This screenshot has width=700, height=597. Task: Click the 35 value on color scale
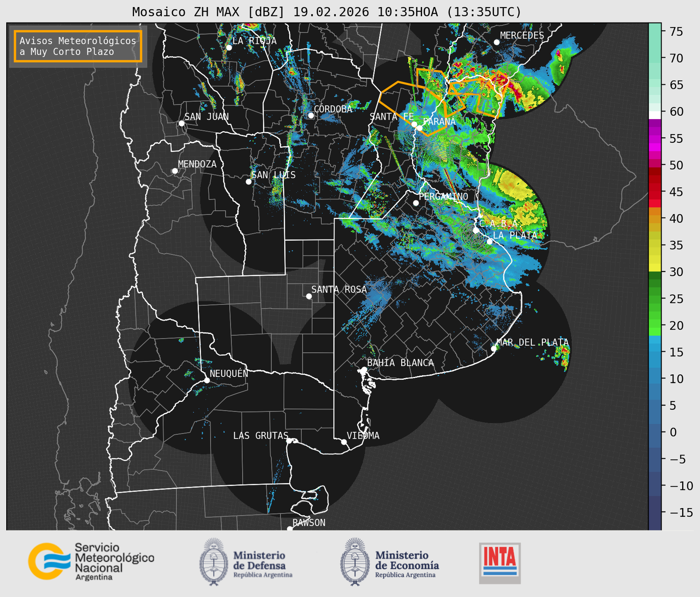pos(676,245)
